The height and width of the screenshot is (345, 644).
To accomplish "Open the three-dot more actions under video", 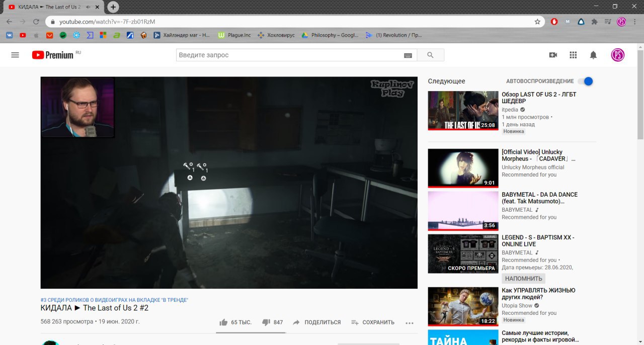I will coord(410,323).
